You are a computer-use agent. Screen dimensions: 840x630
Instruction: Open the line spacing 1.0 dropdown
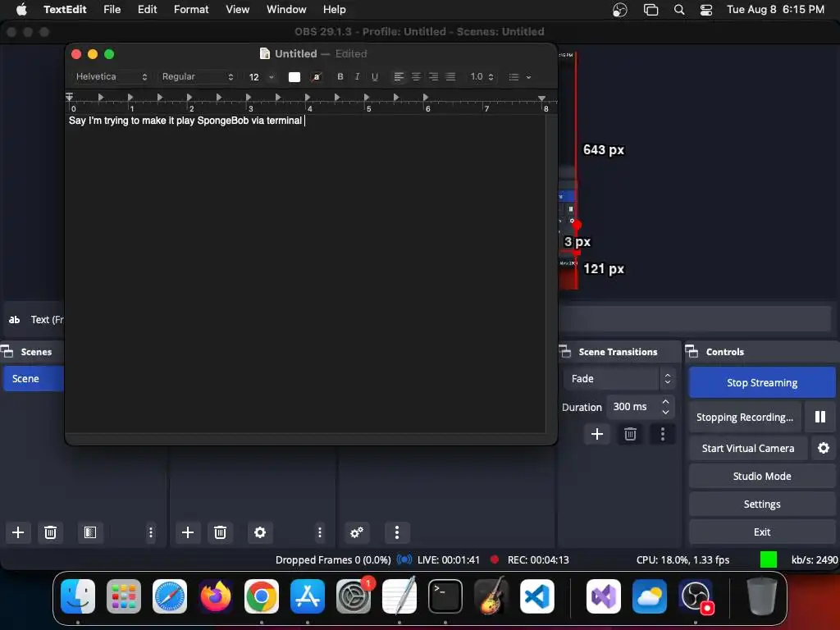482,76
